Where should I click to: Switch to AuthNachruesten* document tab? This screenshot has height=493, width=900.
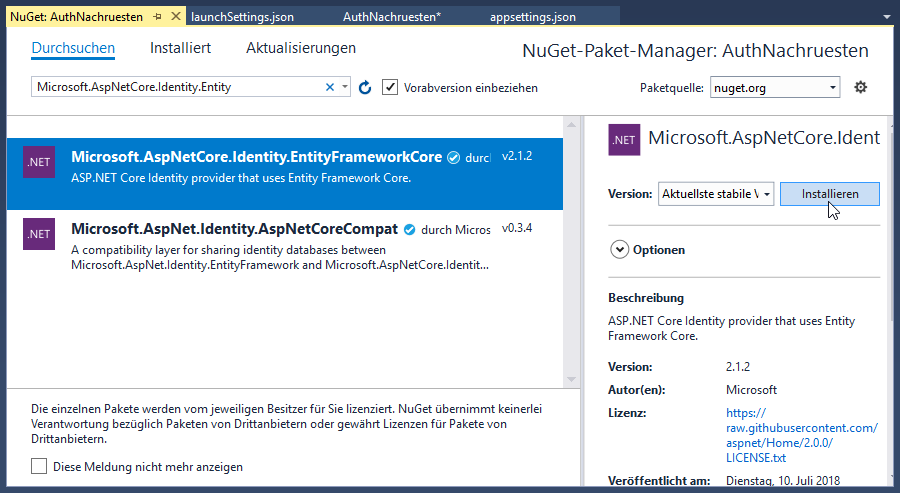click(392, 17)
